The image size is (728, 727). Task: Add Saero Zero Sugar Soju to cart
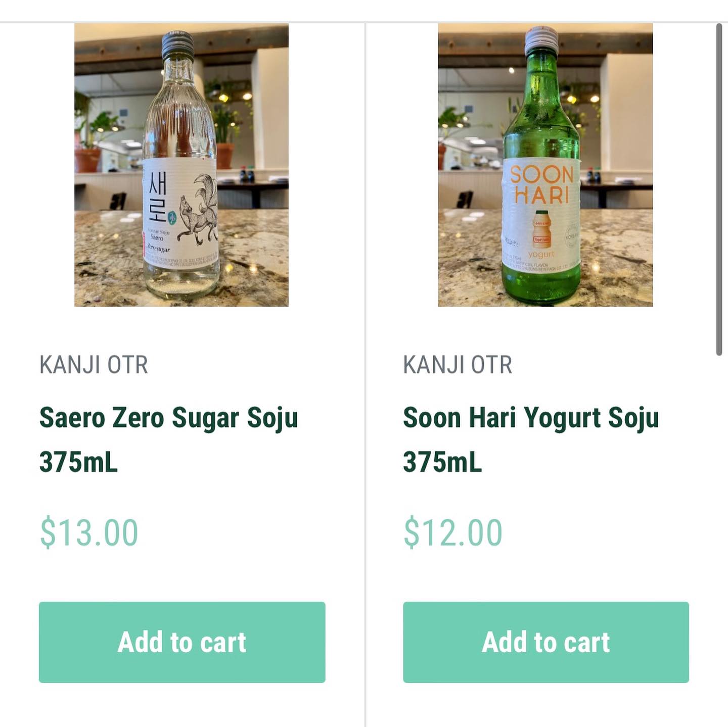coord(182,642)
